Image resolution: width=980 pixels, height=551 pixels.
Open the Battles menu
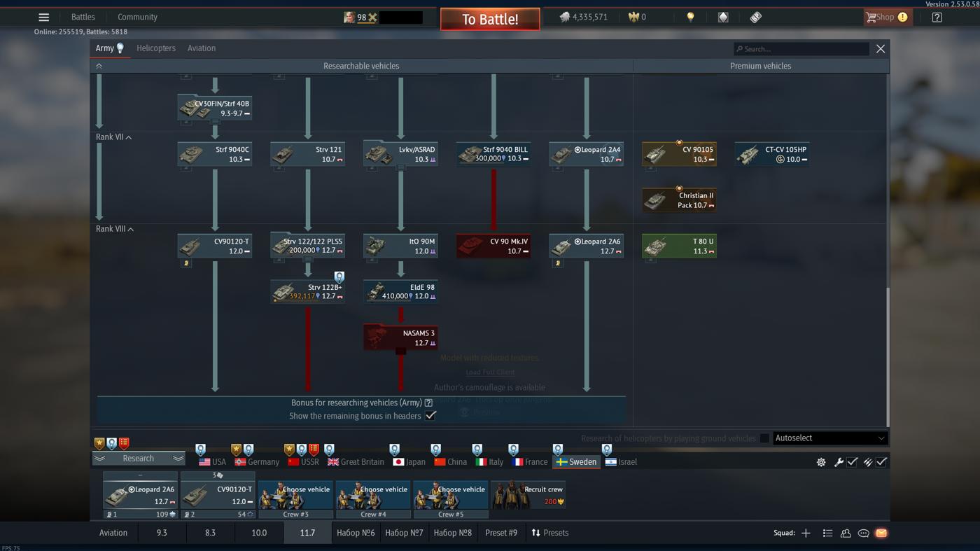(83, 18)
